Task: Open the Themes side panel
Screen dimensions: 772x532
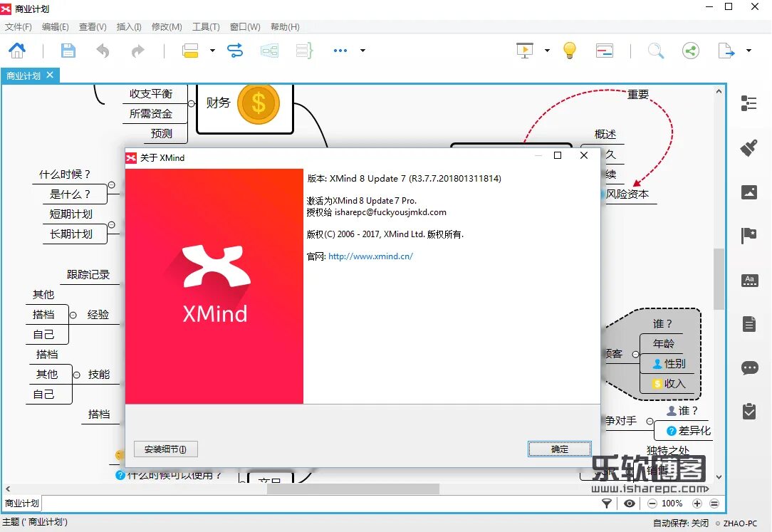Action: [749, 281]
